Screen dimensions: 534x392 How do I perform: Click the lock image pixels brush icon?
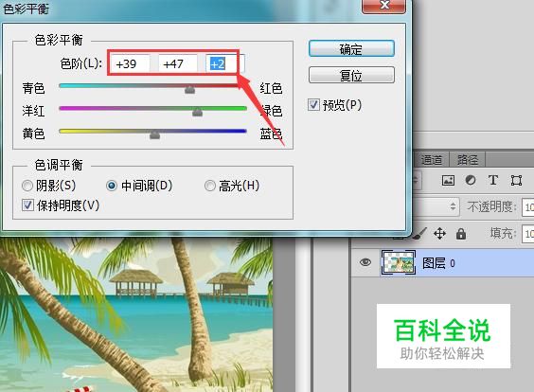[419, 234]
